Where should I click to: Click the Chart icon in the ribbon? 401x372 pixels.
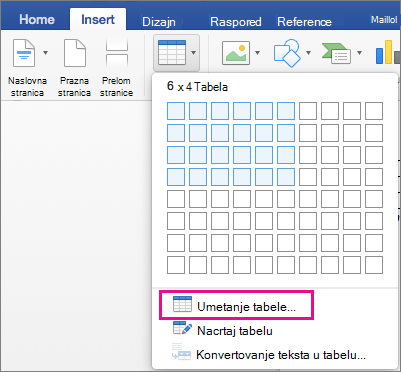click(x=388, y=52)
